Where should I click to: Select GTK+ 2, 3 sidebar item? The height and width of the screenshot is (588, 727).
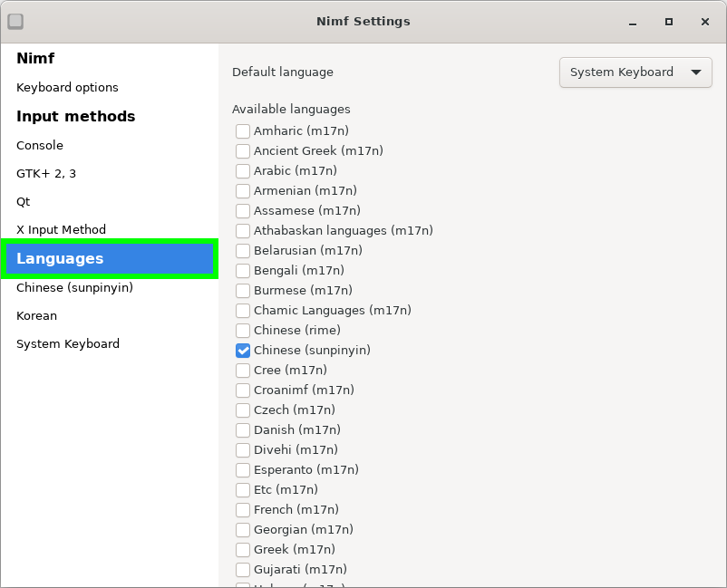(46, 174)
